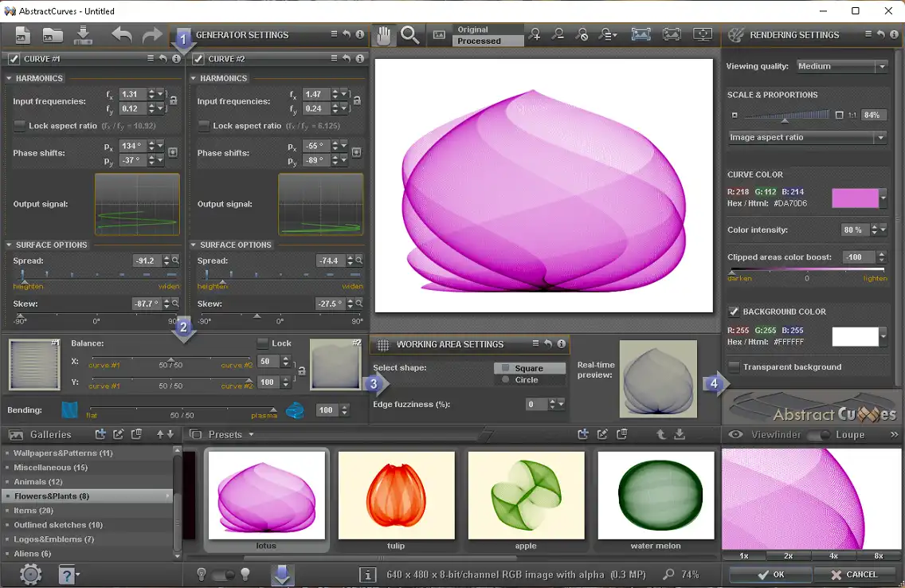Open the Viewing quality dropdown
The height and width of the screenshot is (588, 905).
pos(841,66)
